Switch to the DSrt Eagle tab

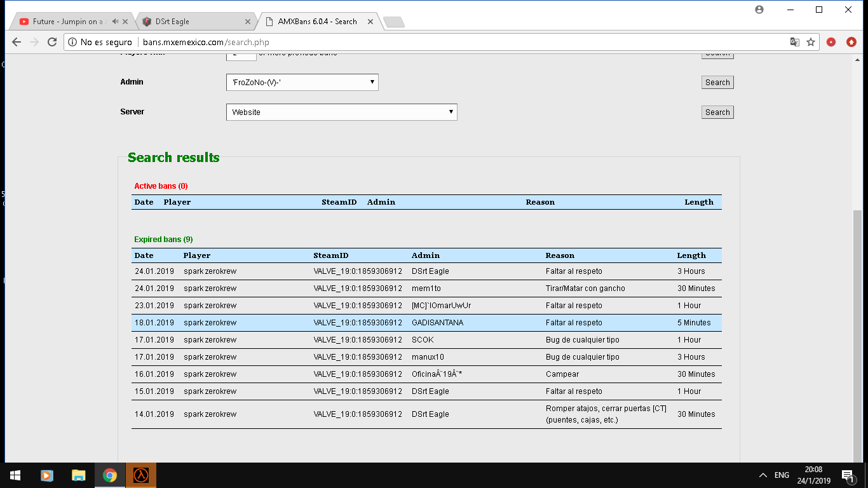pos(196,22)
